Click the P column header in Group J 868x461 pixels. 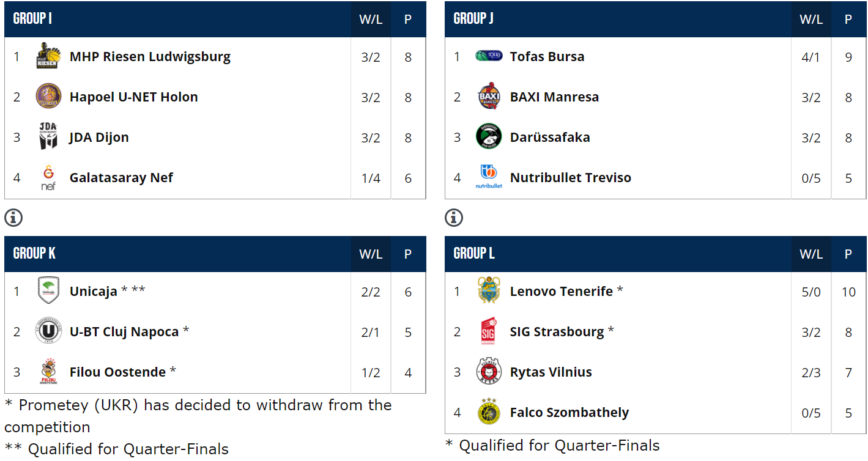tap(848, 20)
